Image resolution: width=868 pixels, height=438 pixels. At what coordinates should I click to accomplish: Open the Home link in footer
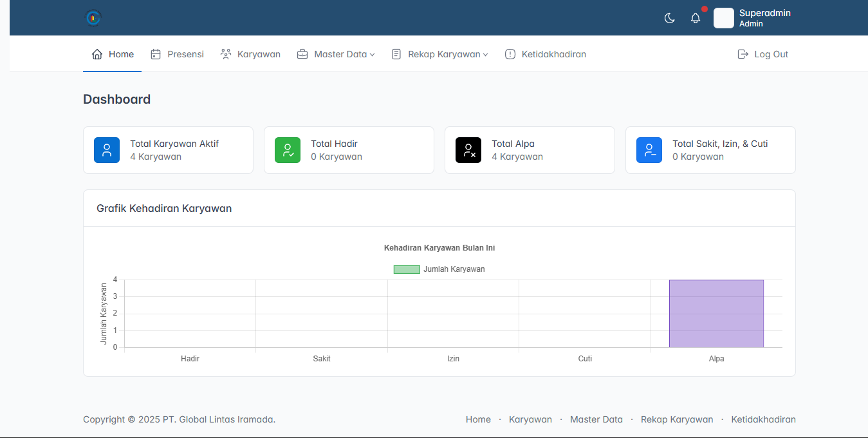tap(478, 419)
